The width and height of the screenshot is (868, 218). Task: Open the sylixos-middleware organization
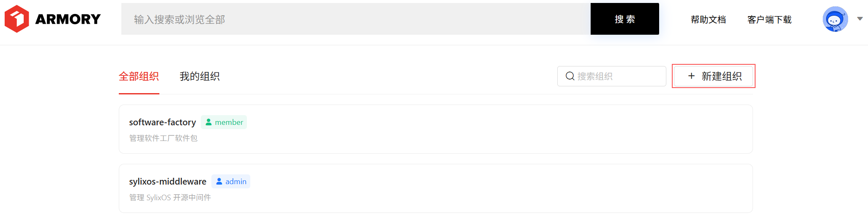click(x=167, y=181)
